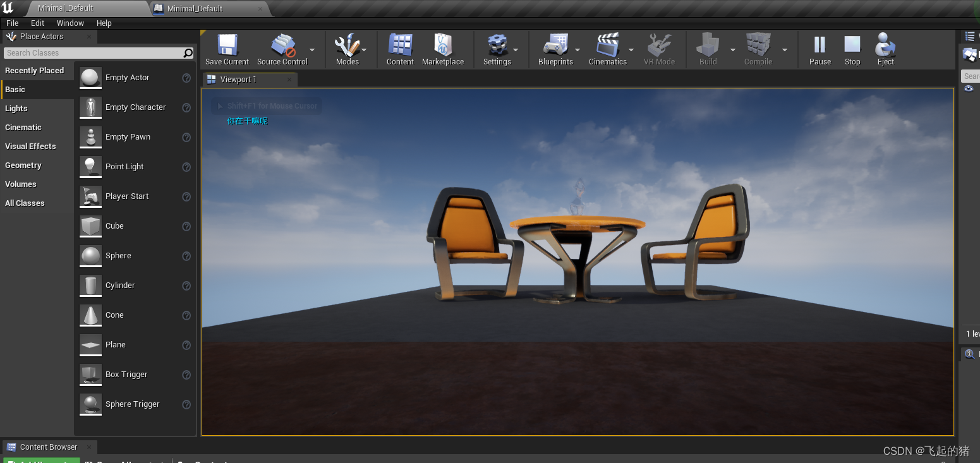Select the Cylinder shape icon
This screenshot has height=463, width=980.
pos(91,286)
